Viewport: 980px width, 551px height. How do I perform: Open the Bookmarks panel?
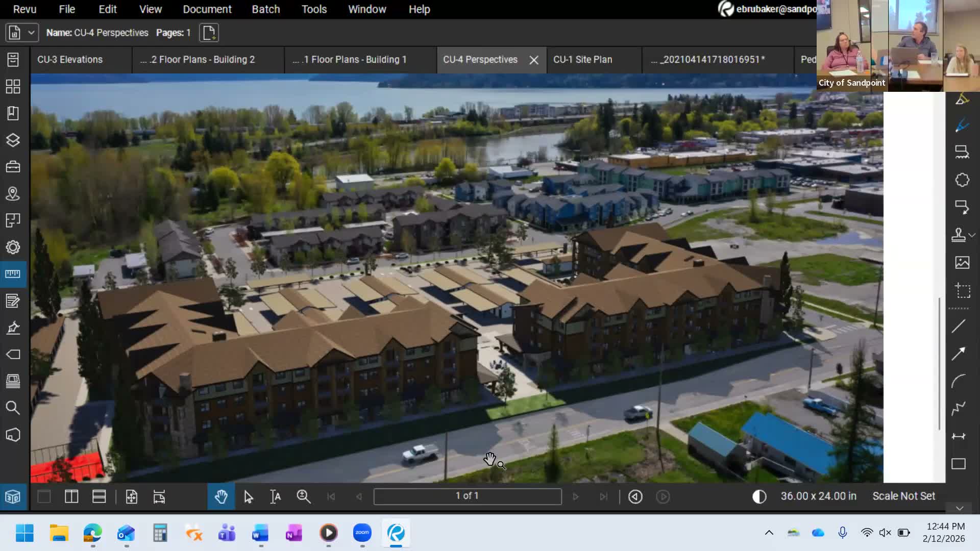tap(13, 113)
